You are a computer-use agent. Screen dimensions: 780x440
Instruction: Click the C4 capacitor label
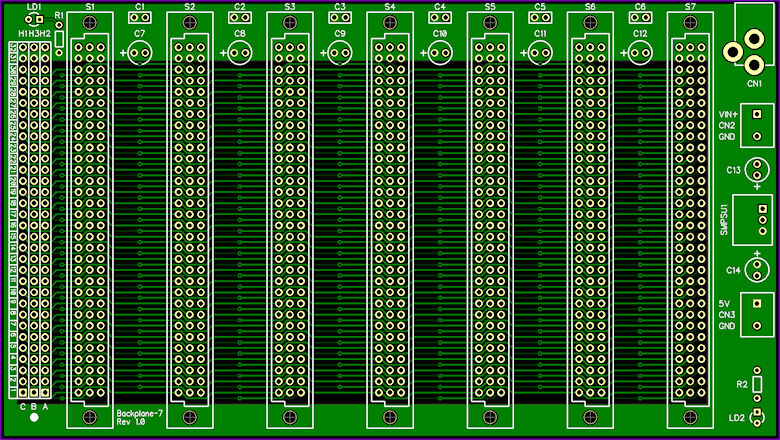point(440,6)
